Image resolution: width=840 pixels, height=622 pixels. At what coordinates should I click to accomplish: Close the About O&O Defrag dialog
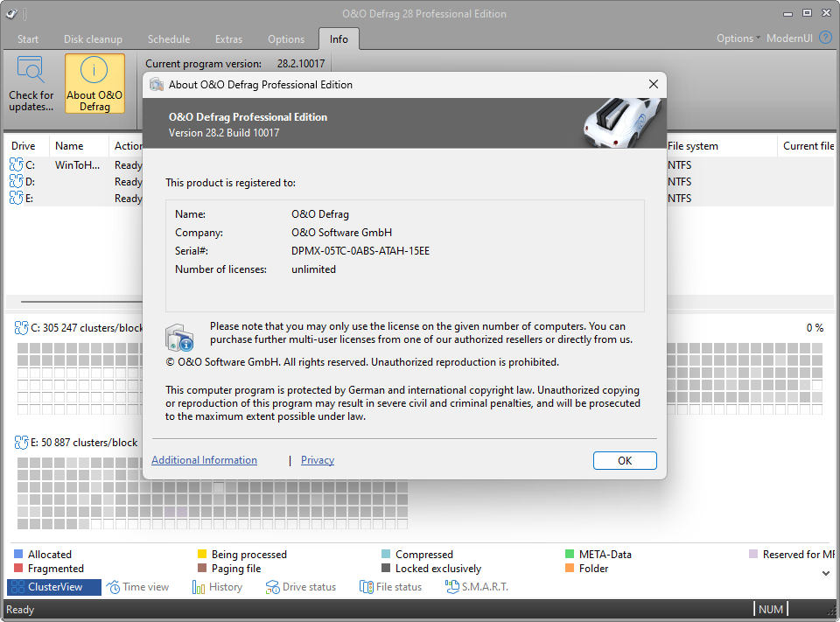click(653, 84)
